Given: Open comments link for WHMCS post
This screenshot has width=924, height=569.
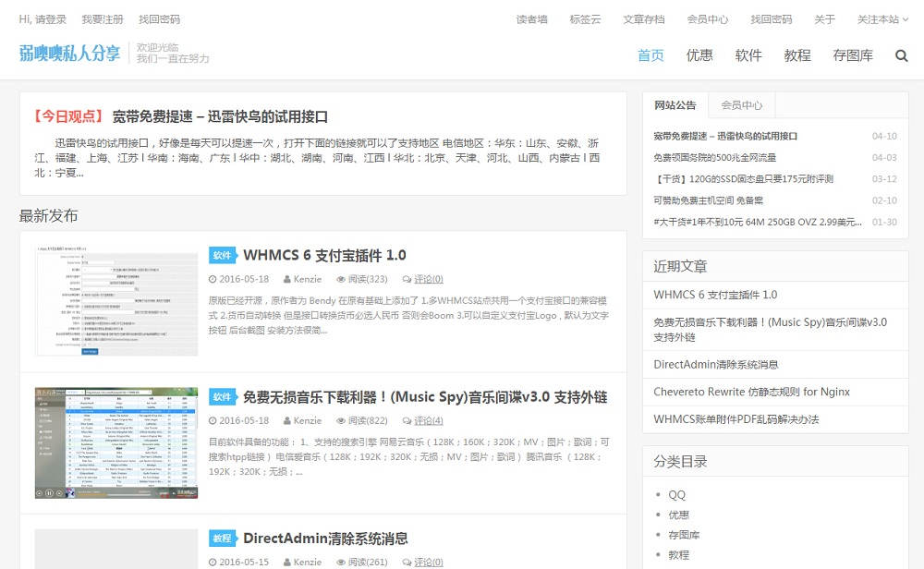Looking at the screenshot, I should (428, 279).
